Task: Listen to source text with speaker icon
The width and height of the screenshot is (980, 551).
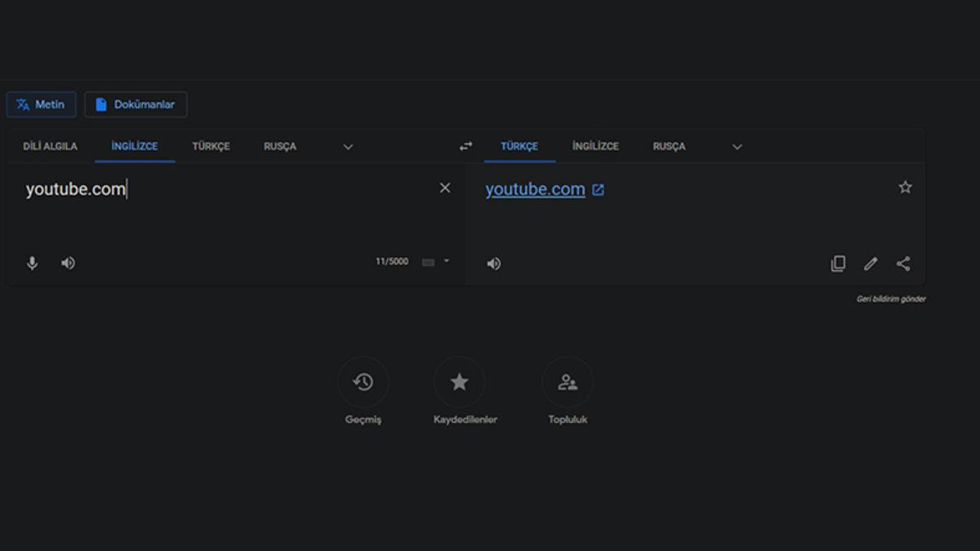Action: coord(69,263)
